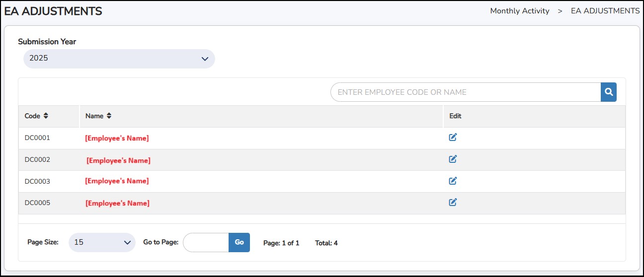This screenshot has width=644, height=277.
Task: Click the edit icon for employee DC0001
Action: point(453,138)
